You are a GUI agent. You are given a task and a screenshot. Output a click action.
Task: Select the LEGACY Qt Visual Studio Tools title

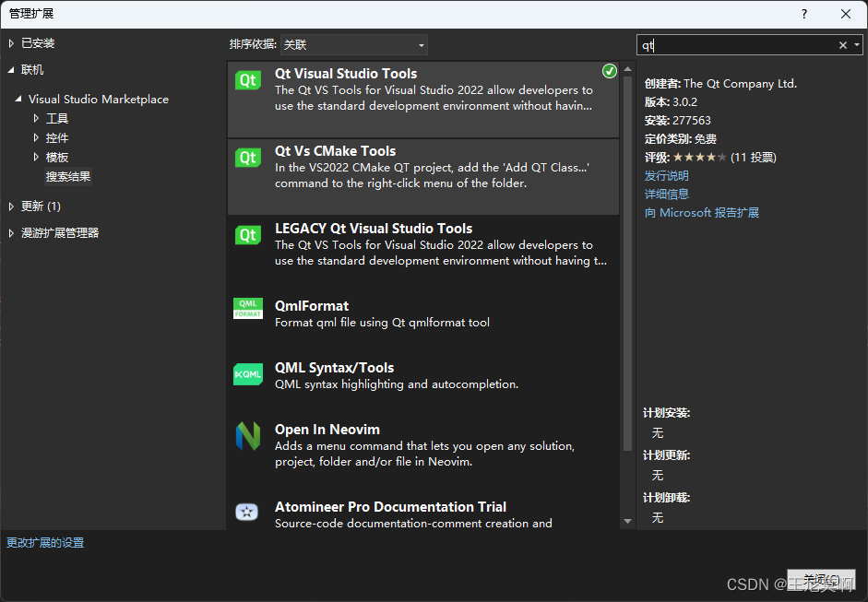pyautogui.click(x=374, y=229)
